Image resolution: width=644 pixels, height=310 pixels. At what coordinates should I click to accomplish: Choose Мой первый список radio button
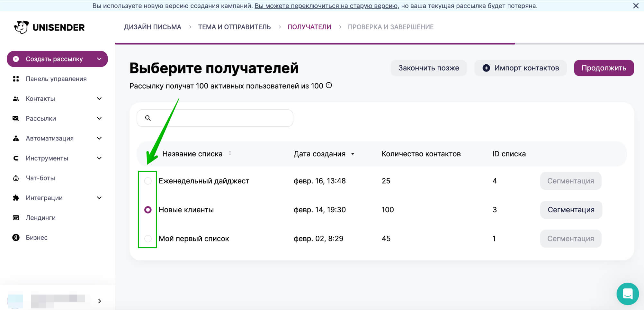pos(148,239)
